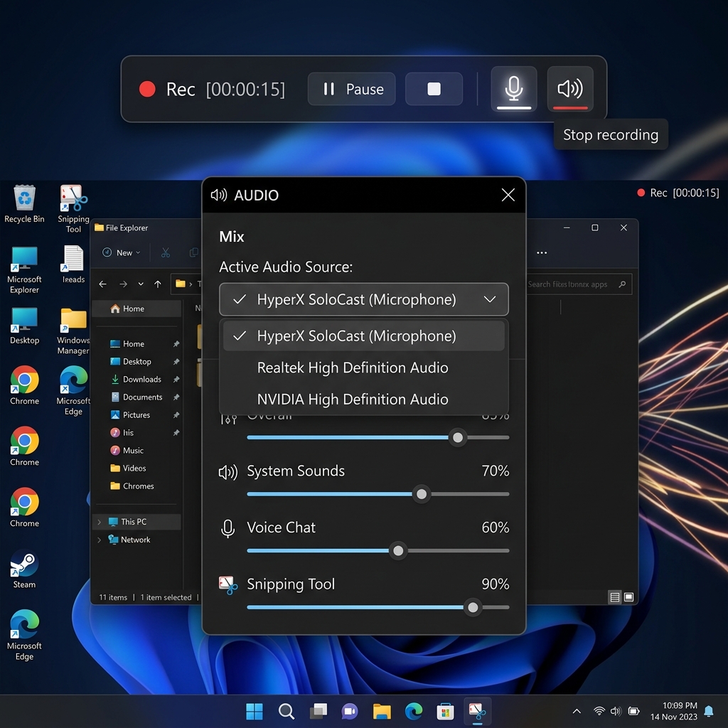Select the Microsoft Edge icon above the taskbar

[x=24, y=634]
